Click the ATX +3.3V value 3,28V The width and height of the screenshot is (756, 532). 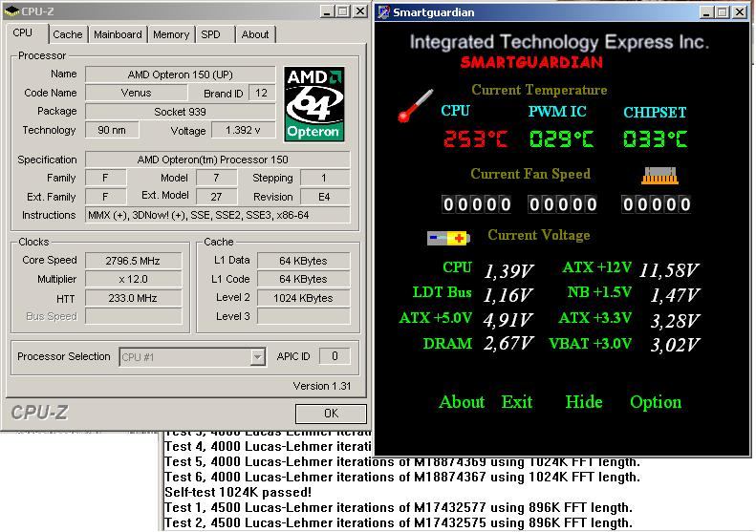(x=675, y=321)
